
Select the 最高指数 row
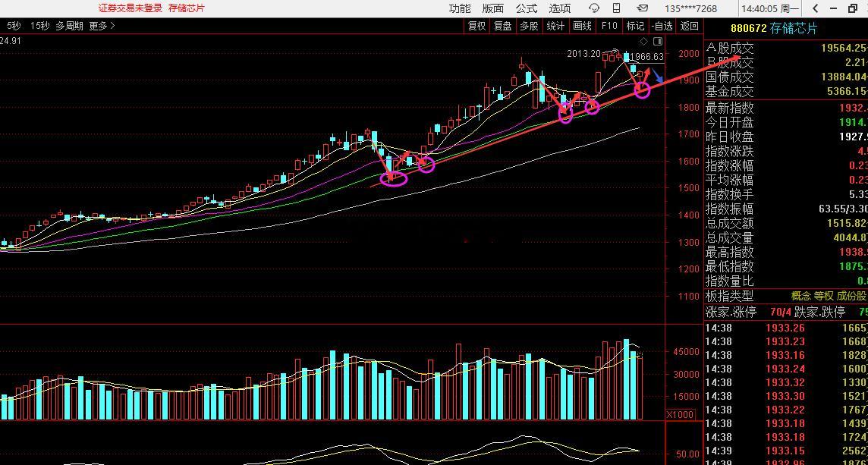(x=786, y=253)
